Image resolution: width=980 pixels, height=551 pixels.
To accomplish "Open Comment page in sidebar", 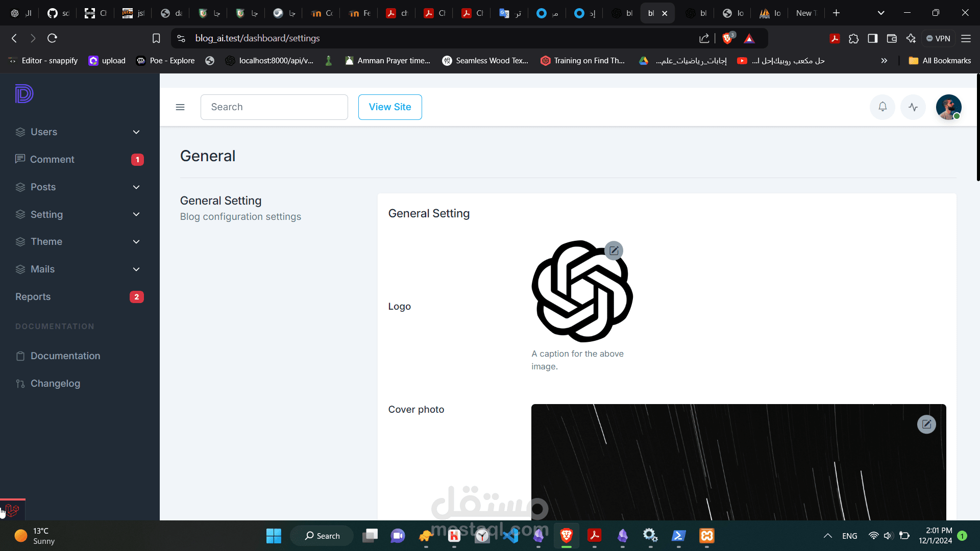I will tap(52, 160).
